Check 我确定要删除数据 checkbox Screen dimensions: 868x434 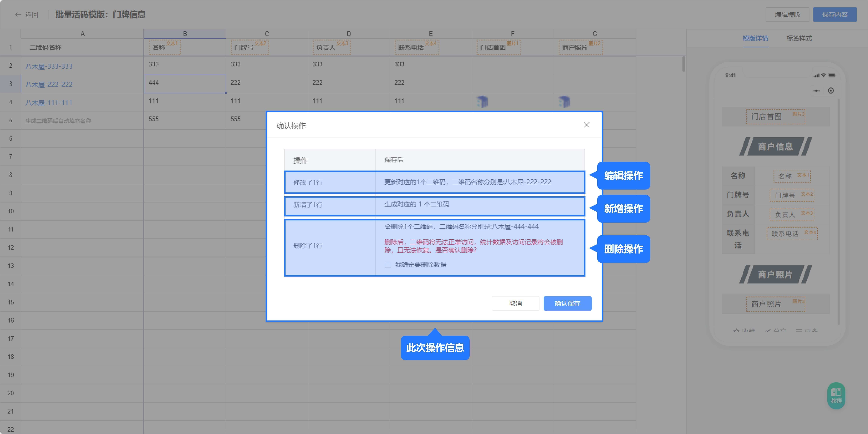point(388,265)
